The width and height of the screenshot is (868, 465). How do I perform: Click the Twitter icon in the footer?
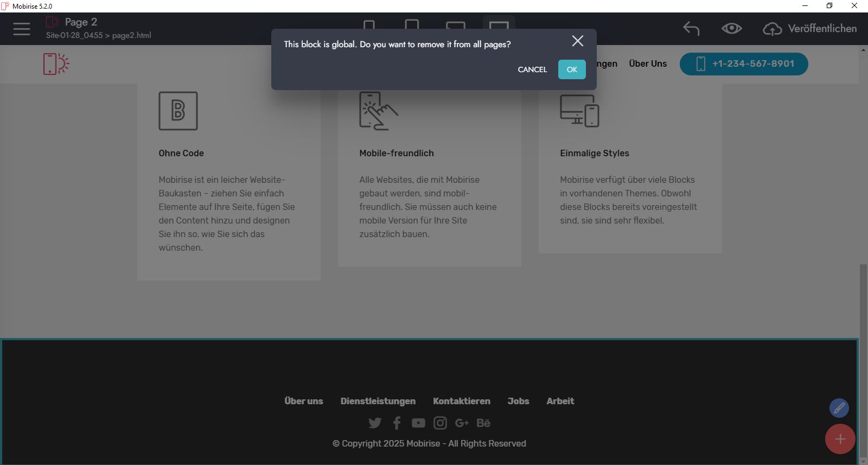coord(375,423)
